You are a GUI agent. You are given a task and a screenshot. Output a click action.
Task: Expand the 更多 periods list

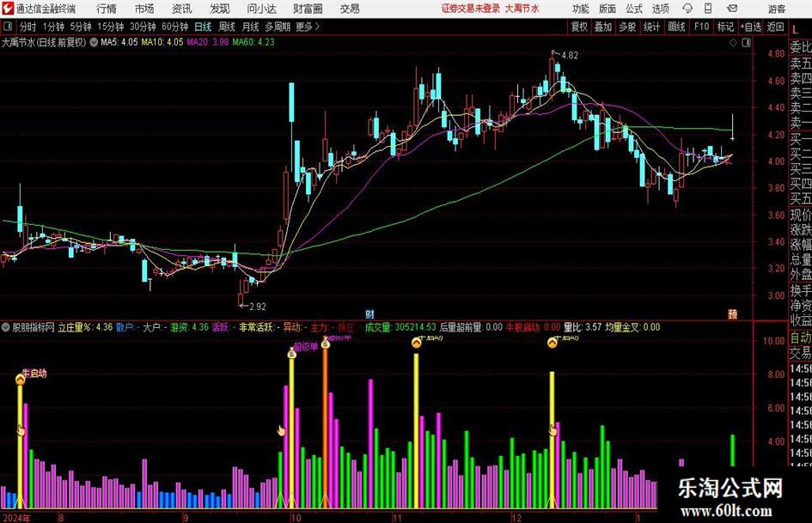click(x=308, y=27)
